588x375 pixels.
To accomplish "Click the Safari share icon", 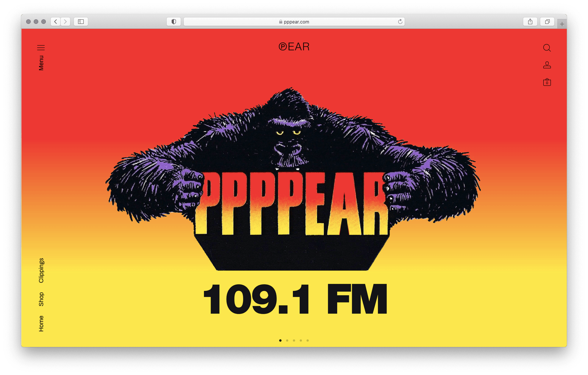I will [530, 22].
